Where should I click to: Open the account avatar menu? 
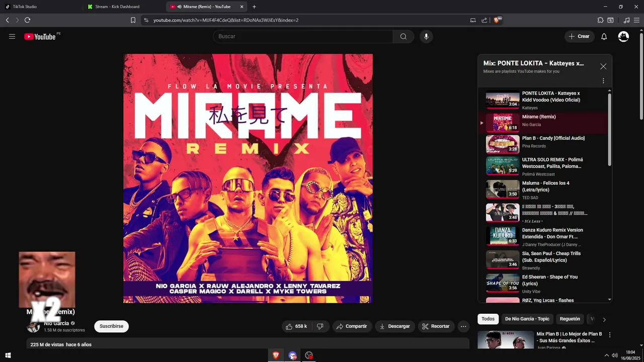623,36
